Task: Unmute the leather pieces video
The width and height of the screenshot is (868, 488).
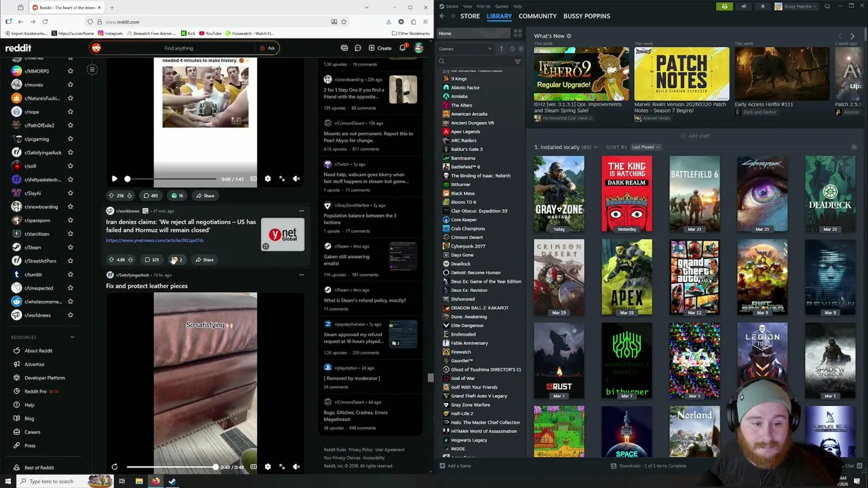Action: pos(296,467)
